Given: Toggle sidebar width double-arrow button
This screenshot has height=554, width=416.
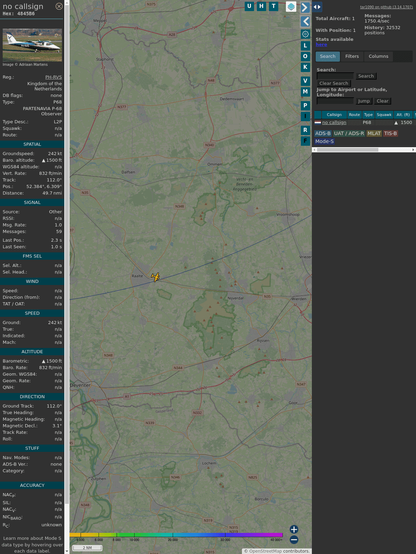Looking at the screenshot, I should (x=317, y=7).
